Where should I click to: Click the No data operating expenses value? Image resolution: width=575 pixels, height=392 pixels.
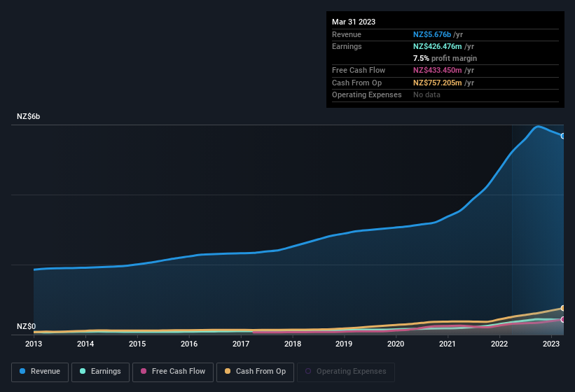tap(427, 94)
